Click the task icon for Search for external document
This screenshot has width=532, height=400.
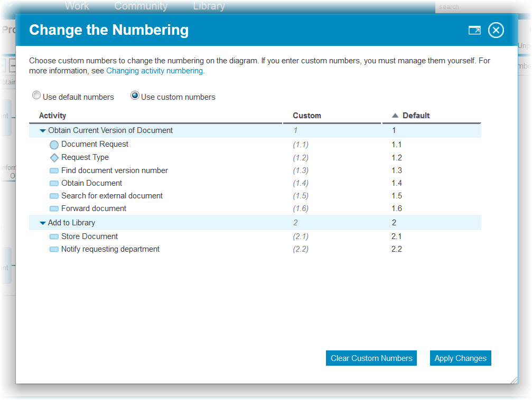pyautogui.click(x=54, y=196)
